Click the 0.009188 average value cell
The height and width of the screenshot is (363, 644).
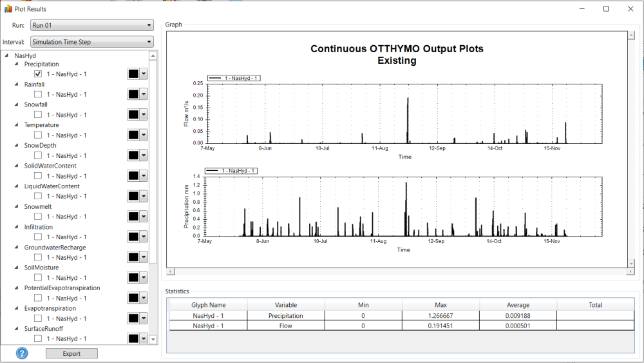[518, 316]
